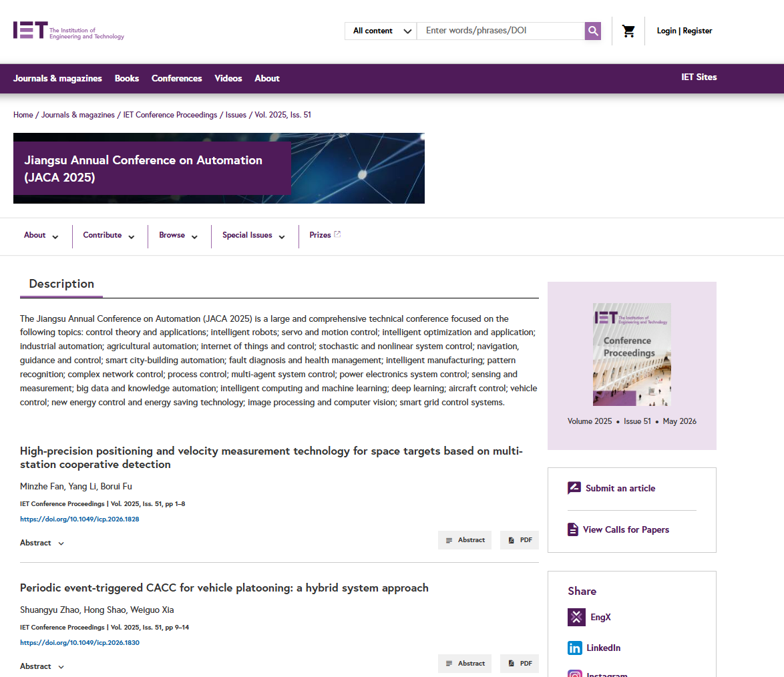
Task: Click IET Conference Proceedings breadcrumb link
Action: pyautogui.click(x=170, y=115)
